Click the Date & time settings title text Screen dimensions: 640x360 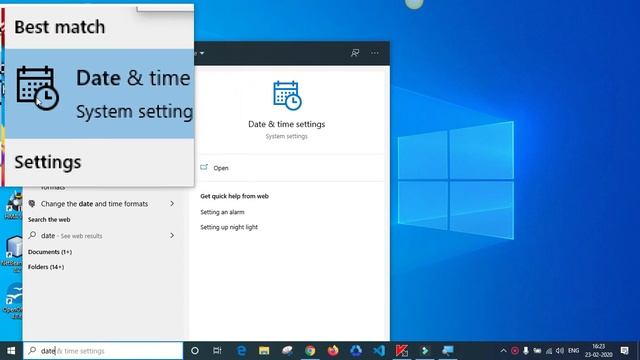click(x=287, y=124)
